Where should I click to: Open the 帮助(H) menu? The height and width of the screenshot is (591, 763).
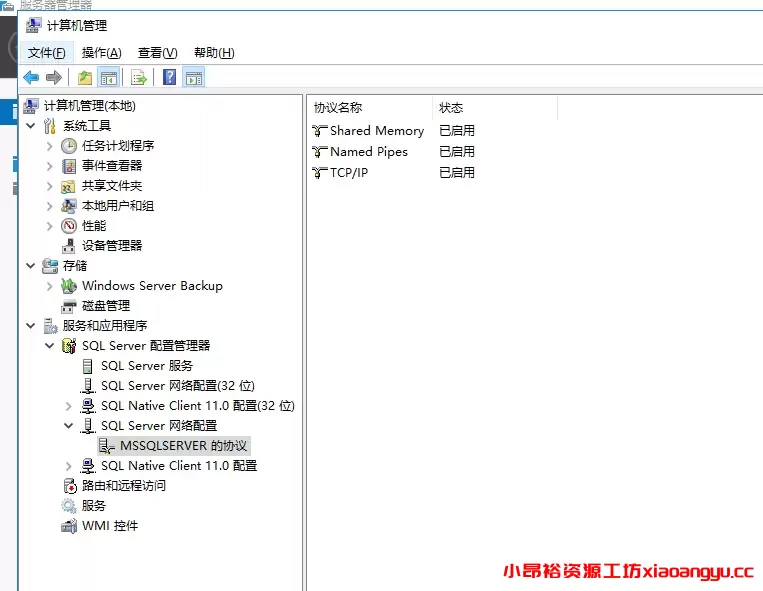(214, 53)
